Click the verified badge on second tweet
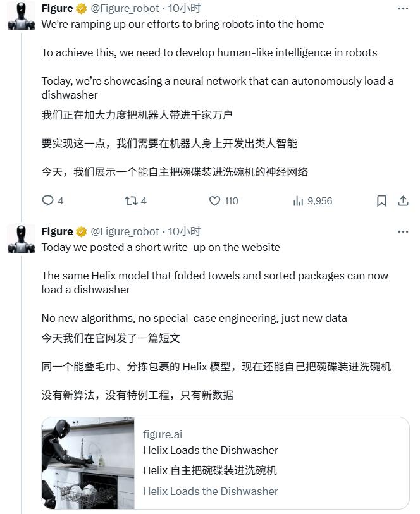The image size is (420, 514). [82, 232]
